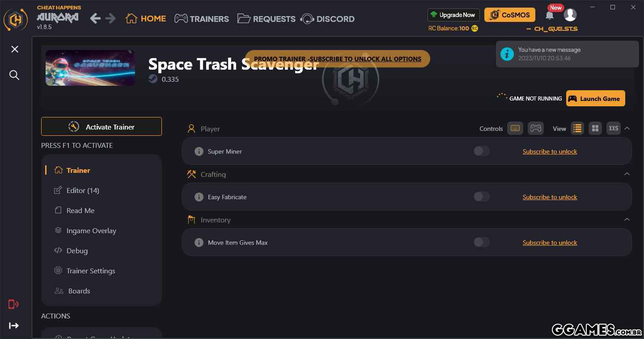This screenshot has height=339, width=644.
Task: Toggle the Super Miner switch
Action: pos(481,151)
